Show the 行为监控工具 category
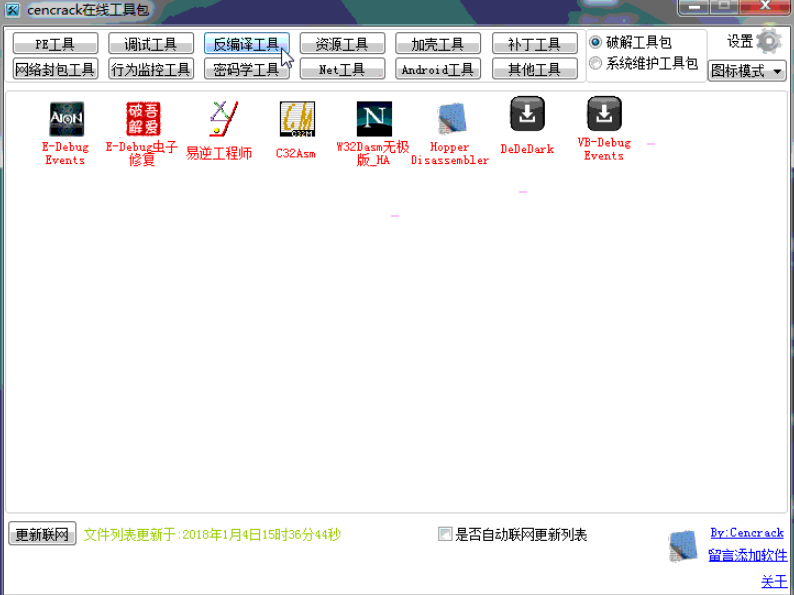 tap(151, 69)
